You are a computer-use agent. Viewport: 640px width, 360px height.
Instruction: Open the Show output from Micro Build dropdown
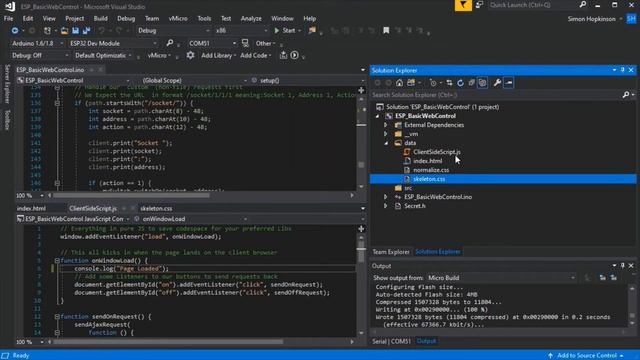502,278
